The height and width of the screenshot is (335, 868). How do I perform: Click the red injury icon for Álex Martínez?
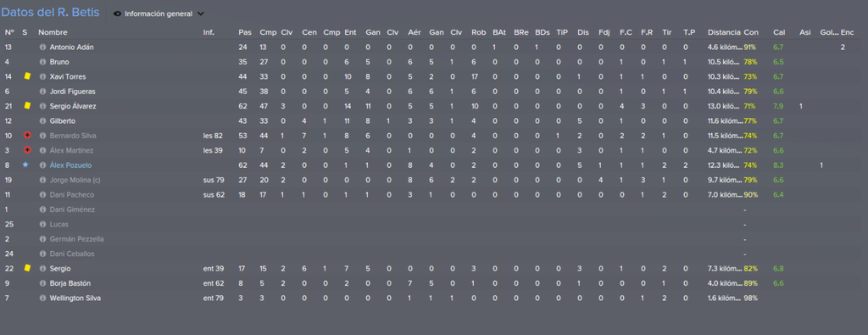pos(26,151)
